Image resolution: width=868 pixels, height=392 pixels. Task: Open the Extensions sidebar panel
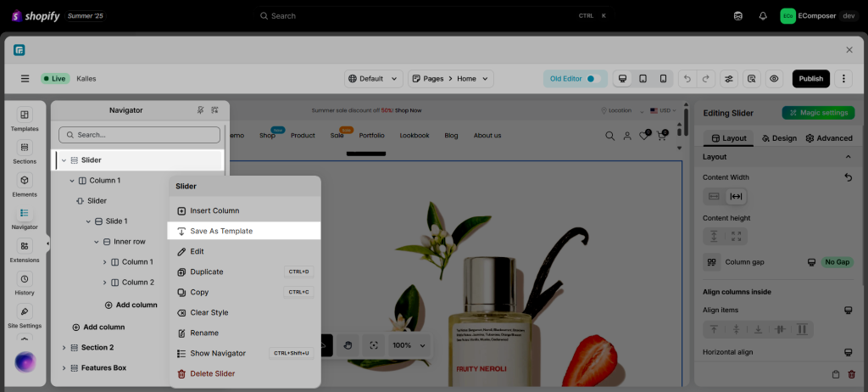pos(25,250)
